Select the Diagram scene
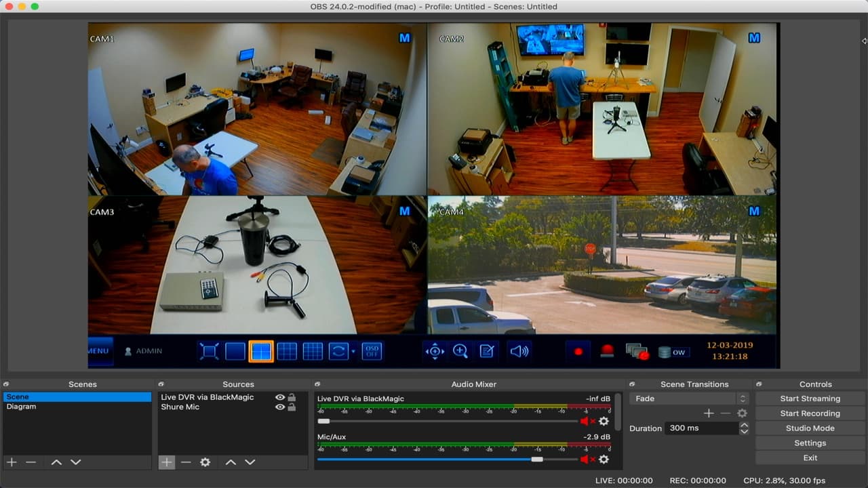Image resolution: width=868 pixels, height=488 pixels. click(22, 406)
